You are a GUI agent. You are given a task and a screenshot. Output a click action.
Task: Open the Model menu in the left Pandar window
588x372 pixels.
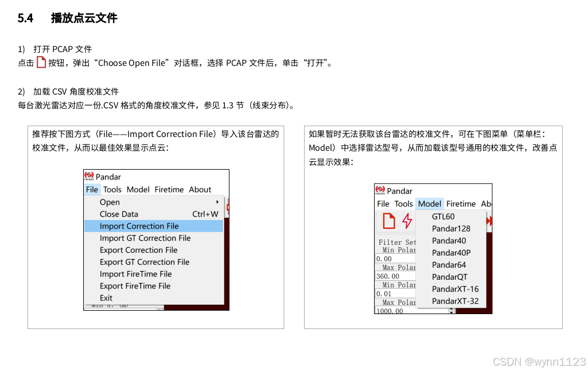(138, 190)
